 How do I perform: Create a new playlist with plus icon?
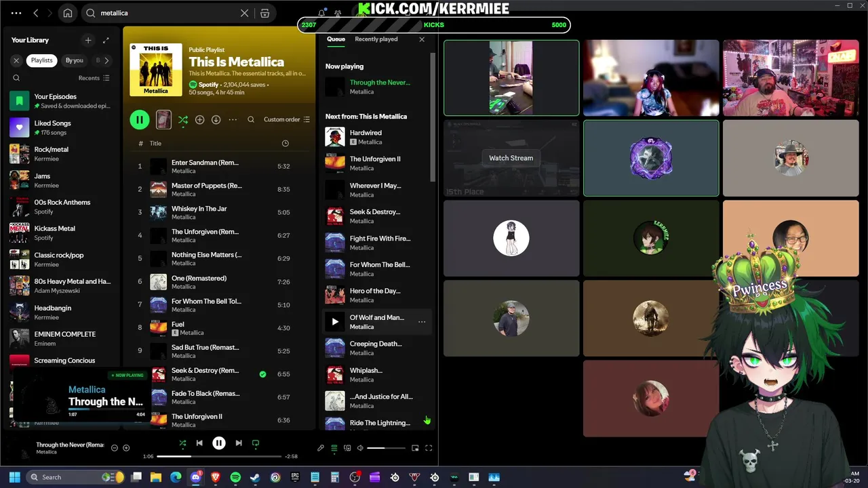click(x=87, y=40)
